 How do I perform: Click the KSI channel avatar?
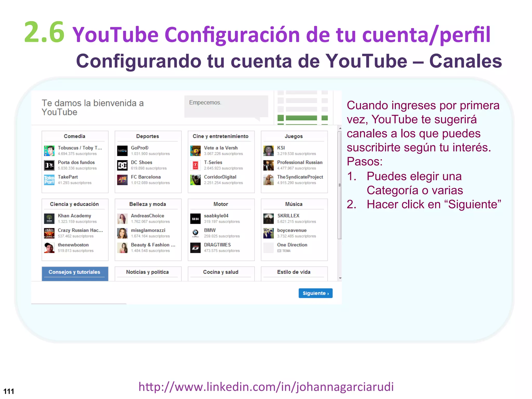(x=269, y=151)
